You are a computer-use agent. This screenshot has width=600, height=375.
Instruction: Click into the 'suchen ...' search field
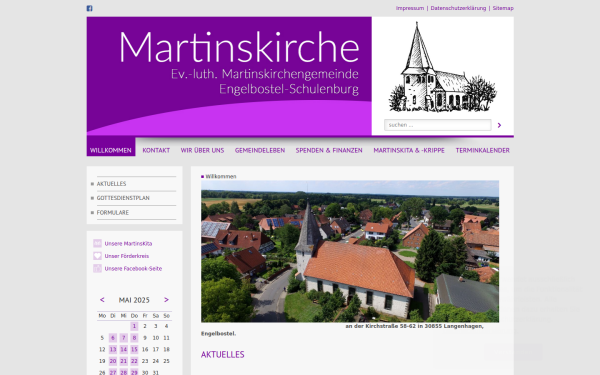(437, 125)
